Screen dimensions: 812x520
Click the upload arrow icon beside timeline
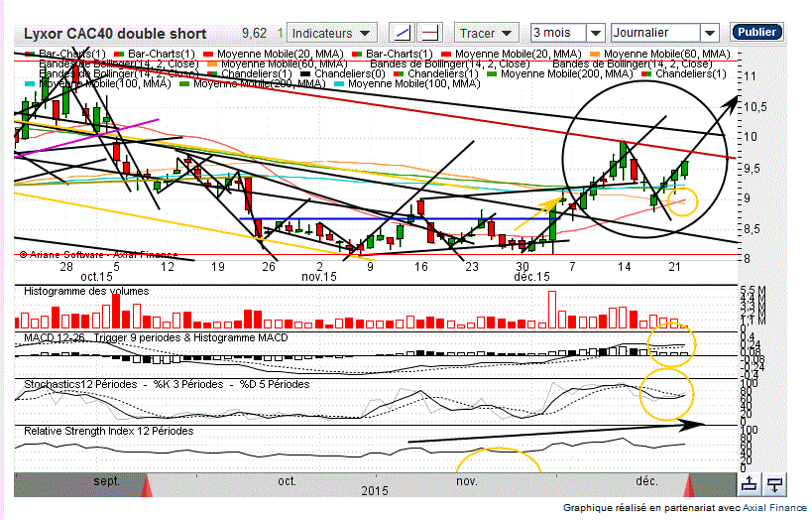pos(749,484)
